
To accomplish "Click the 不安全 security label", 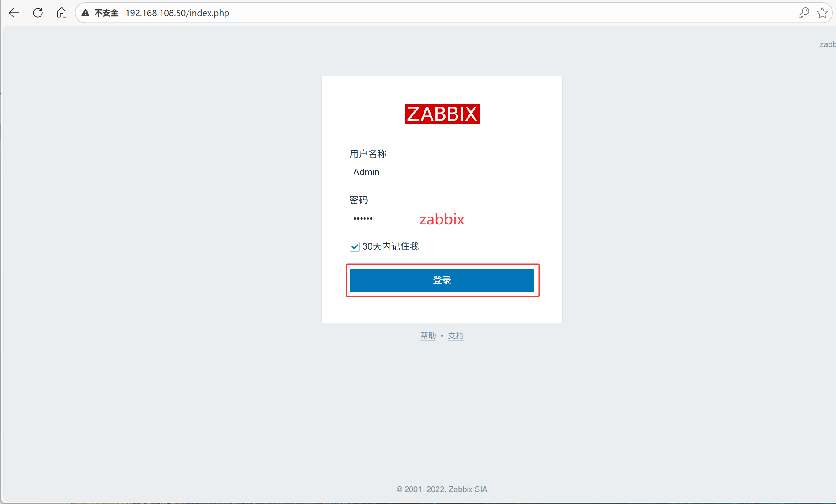I will pyautogui.click(x=107, y=13).
